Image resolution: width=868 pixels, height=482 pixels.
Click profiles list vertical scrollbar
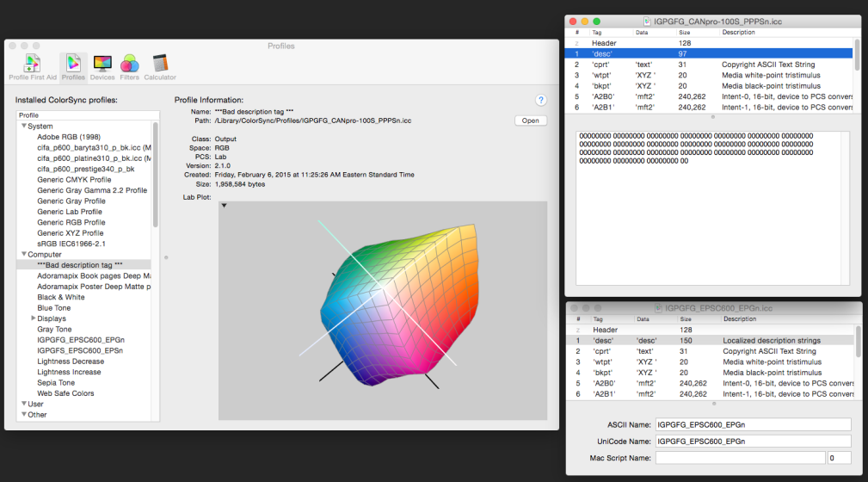(x=156, y=175)
